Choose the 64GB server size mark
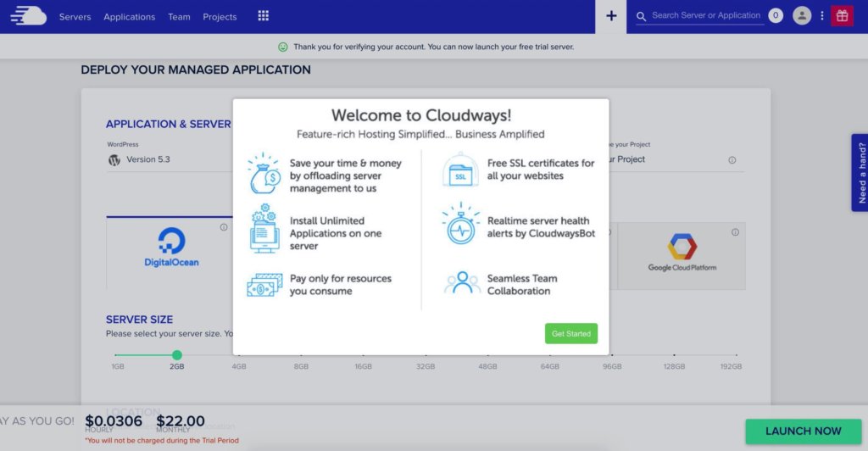 tap(549, 366)
